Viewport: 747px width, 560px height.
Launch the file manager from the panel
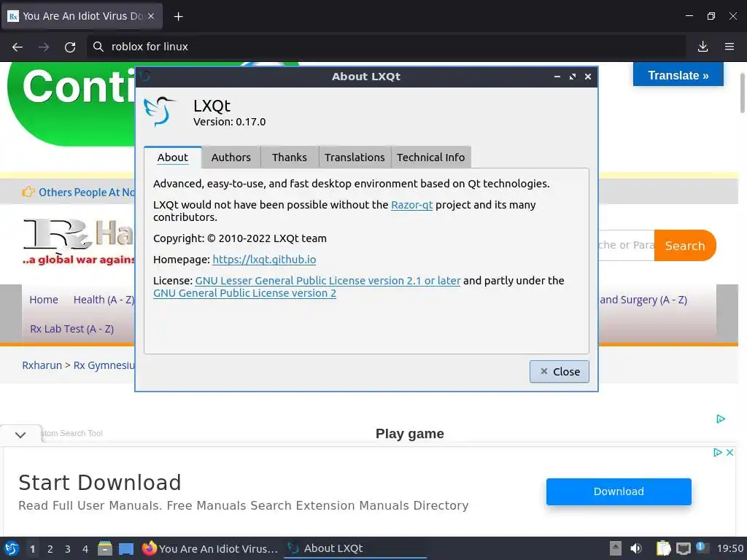[105, 548]
